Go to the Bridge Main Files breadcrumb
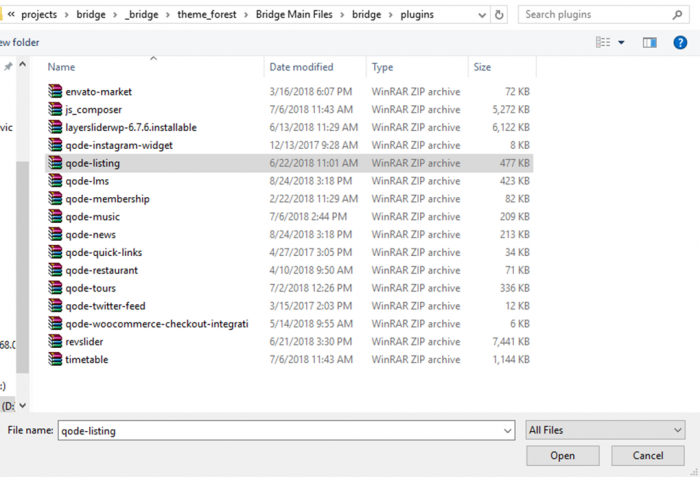The height and width of the screenshot is (477, 700). point(294,15)
